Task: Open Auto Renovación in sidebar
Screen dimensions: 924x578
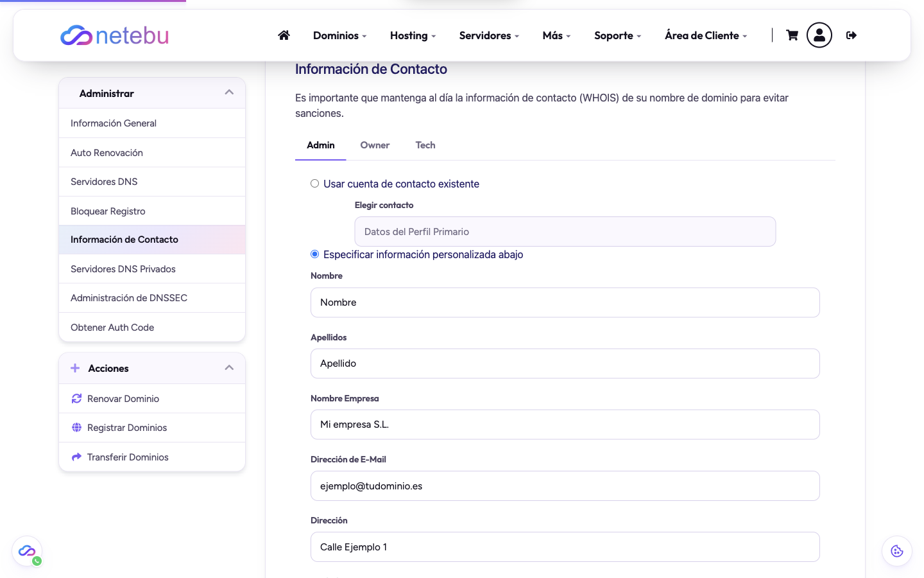Action: click(x=152, y=153)
